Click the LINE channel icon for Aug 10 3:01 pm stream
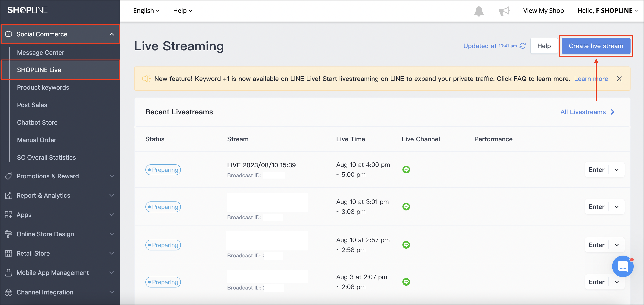This screenshot has width=644, height=305. point(406,207)
